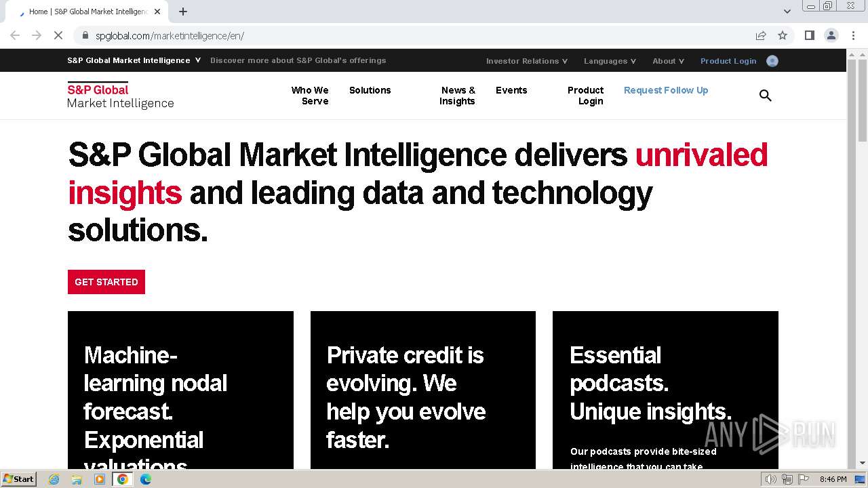The image size is (868, 488).
Task: Open Chrome's three-dot menu
Action: coord(853,35)
